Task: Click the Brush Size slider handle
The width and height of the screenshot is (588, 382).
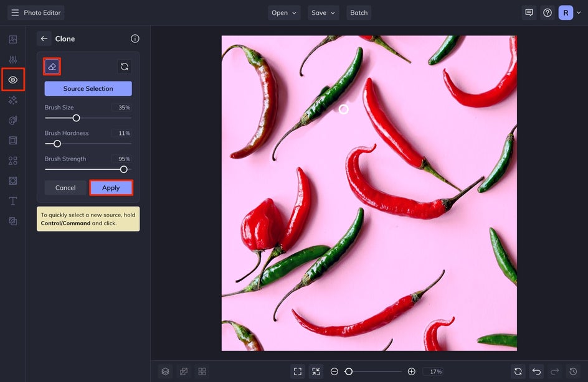Action: point(76,118)
